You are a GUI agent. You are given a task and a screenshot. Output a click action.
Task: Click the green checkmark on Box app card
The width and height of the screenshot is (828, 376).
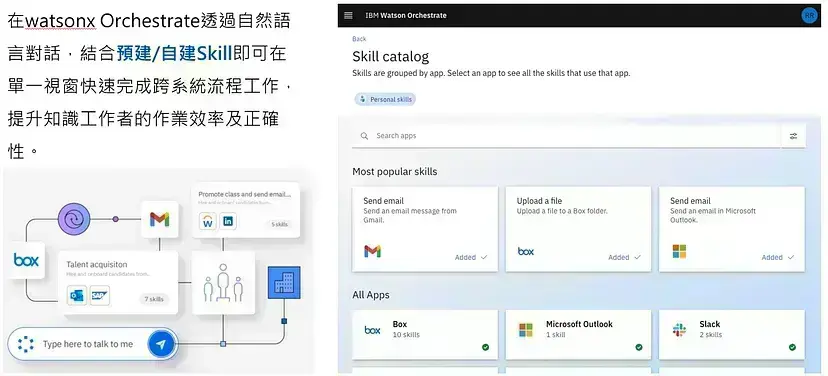pyautogui.click(x=485, y=347)
